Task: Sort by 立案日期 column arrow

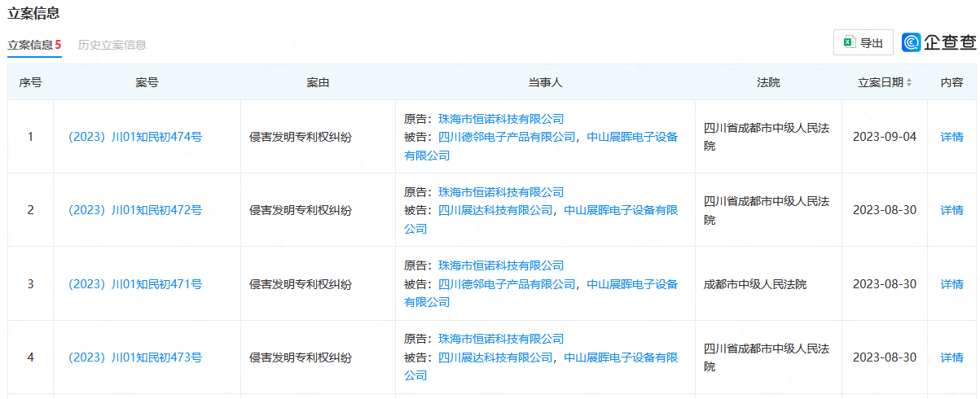Action: 909,83
